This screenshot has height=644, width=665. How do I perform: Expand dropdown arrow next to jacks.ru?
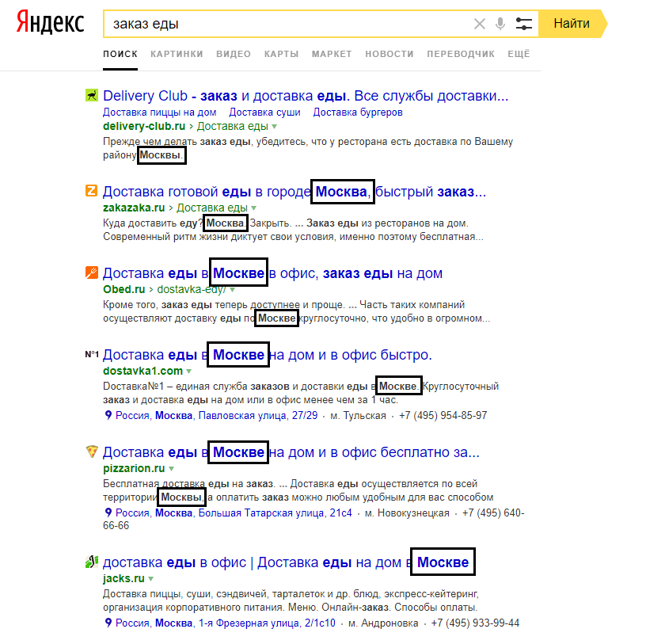click(151, 579)
